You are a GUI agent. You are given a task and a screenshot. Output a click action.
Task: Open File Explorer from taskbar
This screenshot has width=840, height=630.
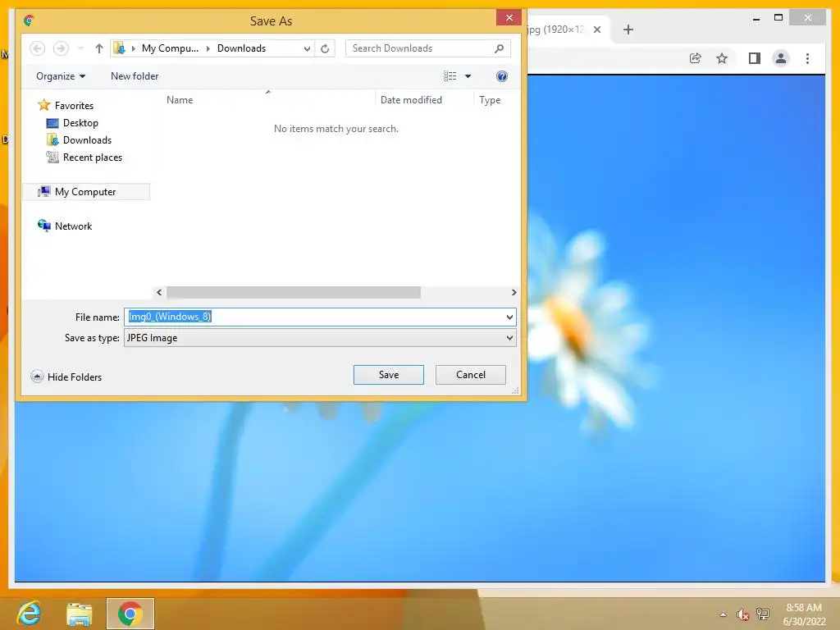click(x=79, y=614)
